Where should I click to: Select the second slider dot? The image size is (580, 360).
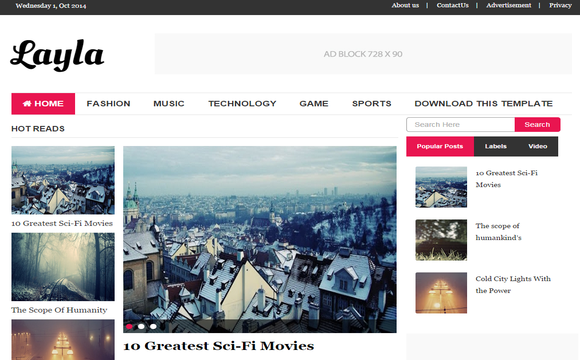tap(141, 326)
